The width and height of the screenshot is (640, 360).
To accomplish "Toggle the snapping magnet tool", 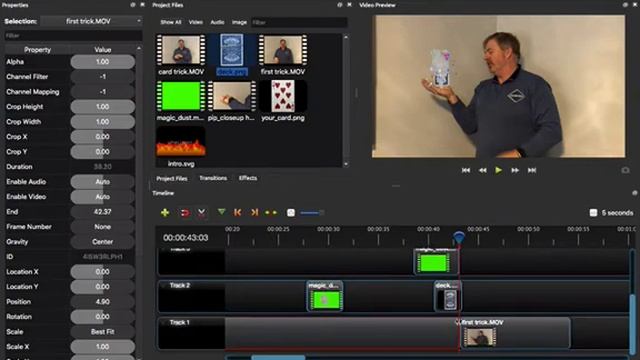I will [x=185, y=213].
